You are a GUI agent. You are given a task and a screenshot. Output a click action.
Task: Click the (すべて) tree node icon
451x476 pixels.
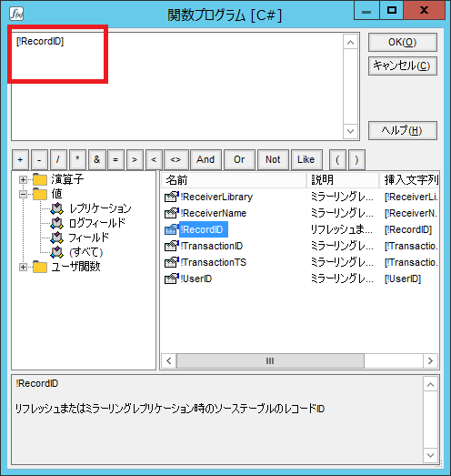pos(56,252)
